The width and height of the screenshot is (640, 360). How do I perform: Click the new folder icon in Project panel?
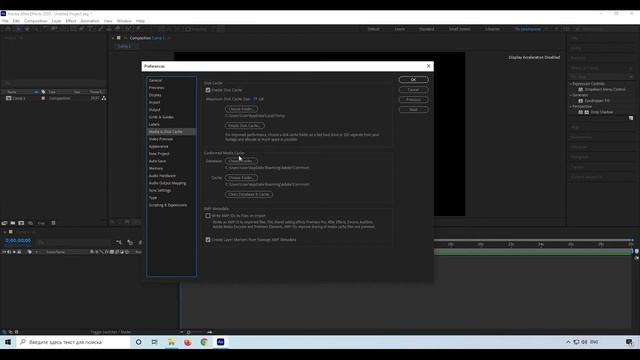13,223
